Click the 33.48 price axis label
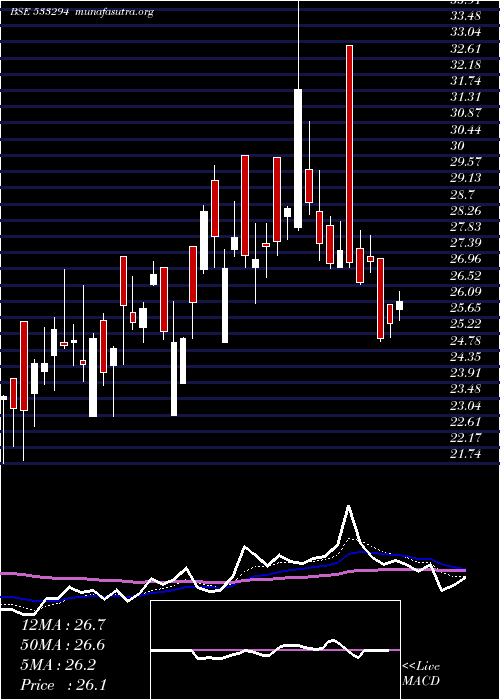Image resolution: width=500 pixels, height=700 pixels. (466, 16)
